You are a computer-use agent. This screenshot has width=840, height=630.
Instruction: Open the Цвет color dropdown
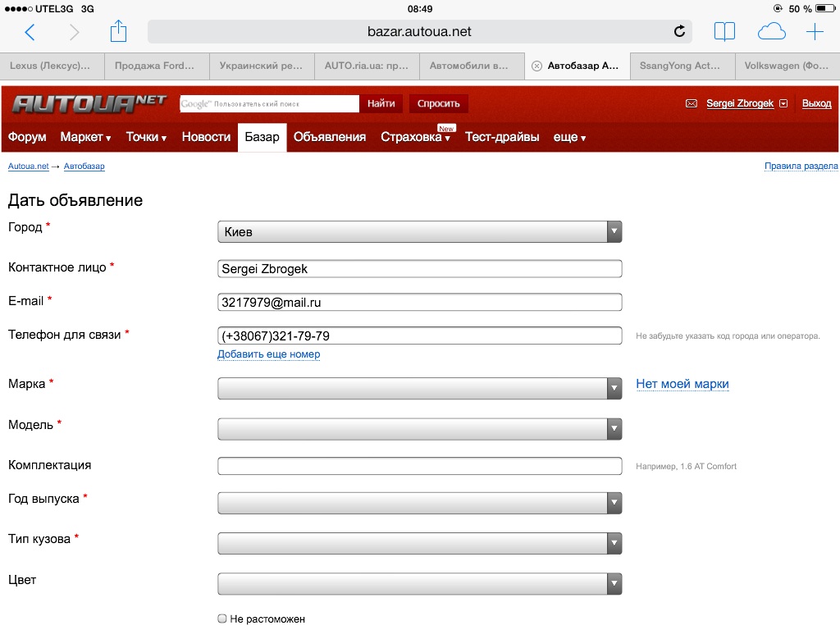click(419, 583)
